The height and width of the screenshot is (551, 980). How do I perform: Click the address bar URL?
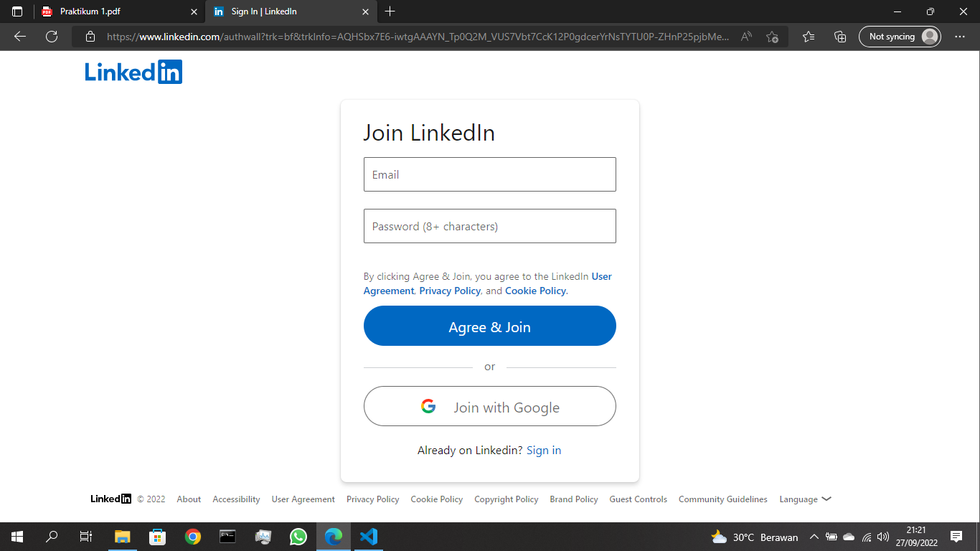click(418, 37)
